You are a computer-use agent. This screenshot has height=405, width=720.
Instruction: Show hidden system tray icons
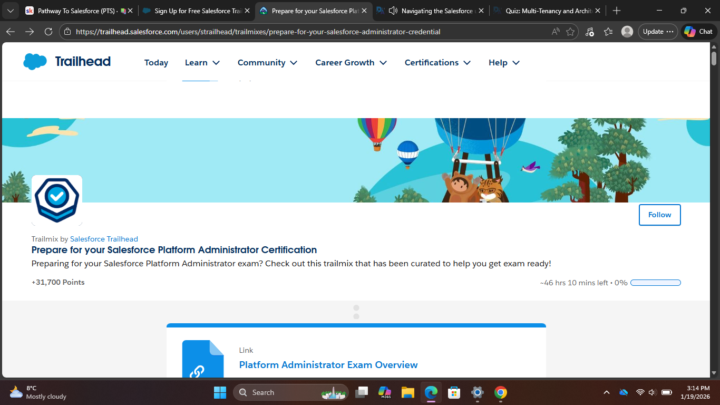tap(607, 393)
